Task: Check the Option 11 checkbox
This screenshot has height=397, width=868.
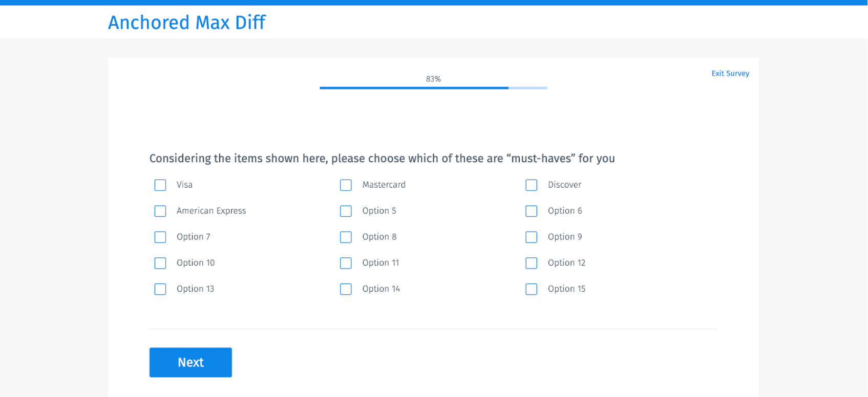Action: tap(346, 263)
